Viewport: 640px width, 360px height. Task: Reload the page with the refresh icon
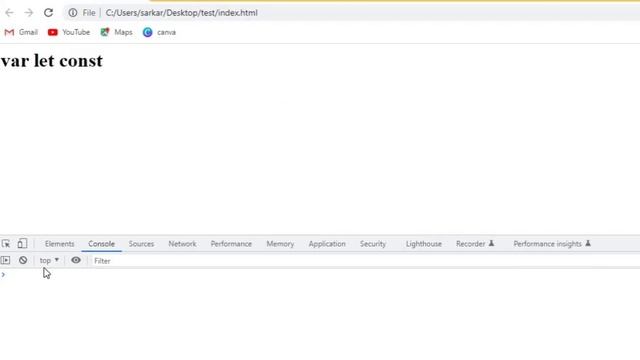pyautogui.click(x=48, y=13)
